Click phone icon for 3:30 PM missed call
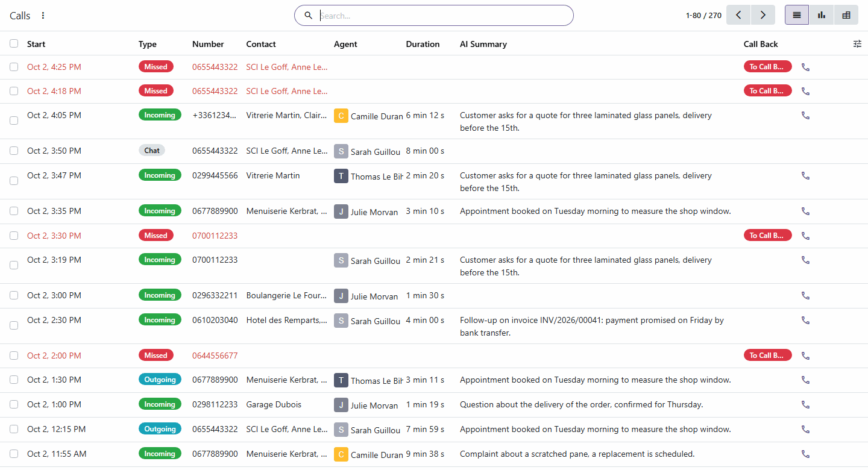Screen dimensions: 868x470 (x=805, y=236)
